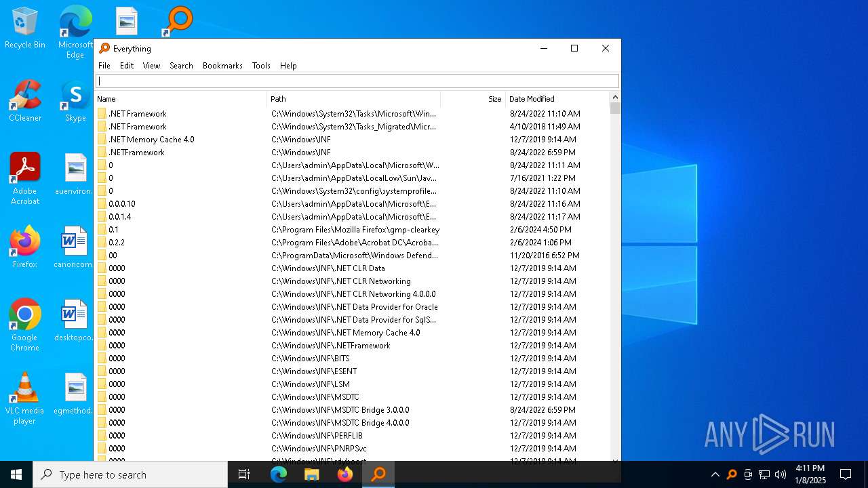The image size is (868, 488).
Task: Select path C:\Windows\INF\MSDTC Bridge 3.0.0.0
Action: [340, 410]
